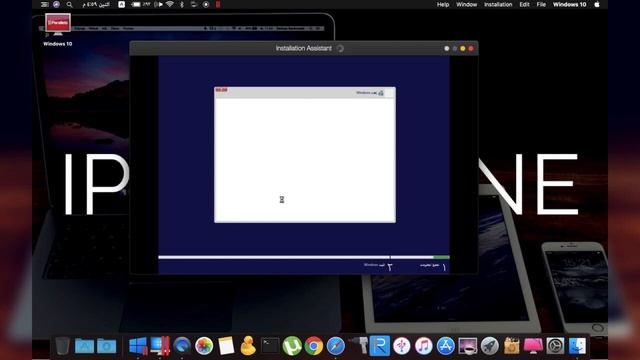Screen dimensions: 640x360
Task: Close the Installation Assistant window
Action: (471, 48)
